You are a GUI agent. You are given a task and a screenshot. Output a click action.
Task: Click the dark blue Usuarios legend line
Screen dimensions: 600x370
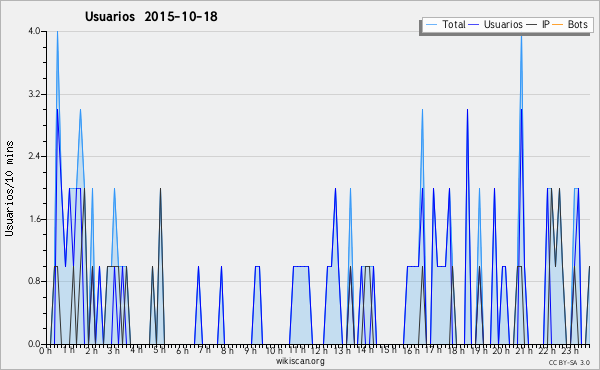click(474, 25)
